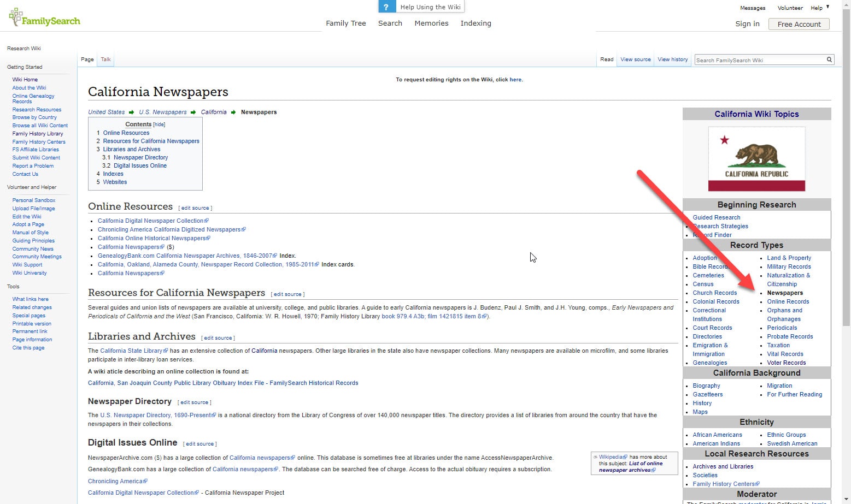Viewport: 851px width, 504px height.
Task: Open the Search menu in top navigation
Action: tap(390, 23)
